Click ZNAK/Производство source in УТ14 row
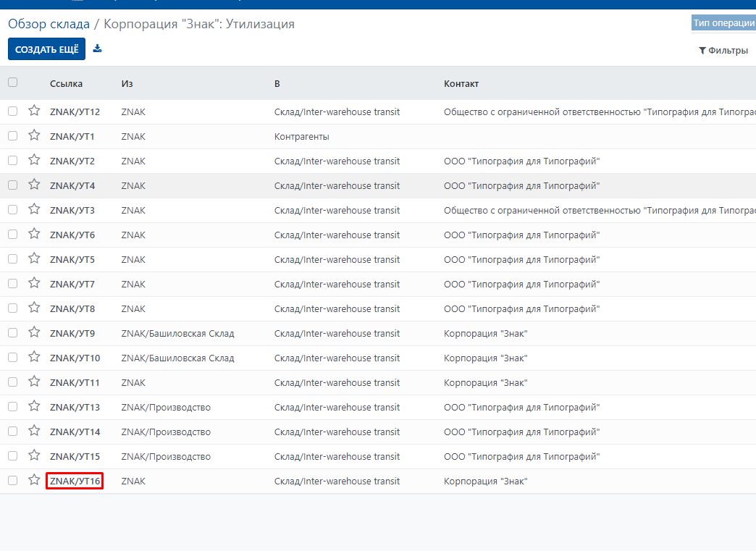 pyautogui.click(x=166, y=432)
